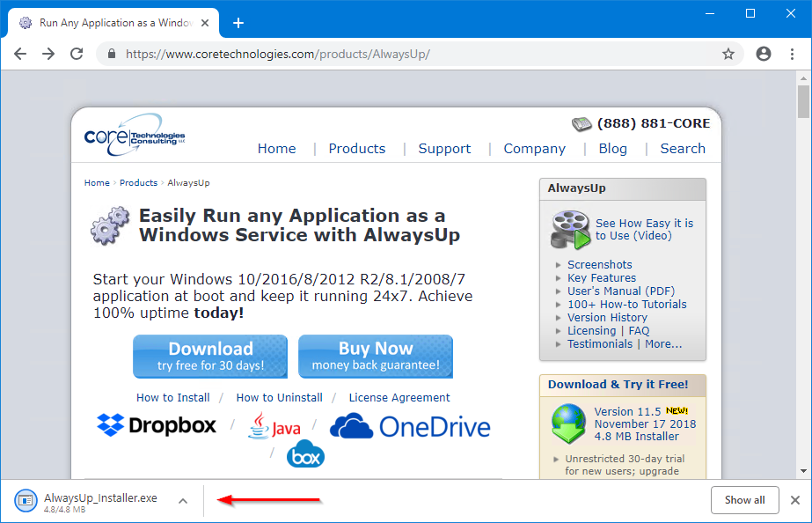This screenshot has height=523, width=812.
Task: Click Show all downloads button
Action: pyautogui.click(x=744, y=500)
